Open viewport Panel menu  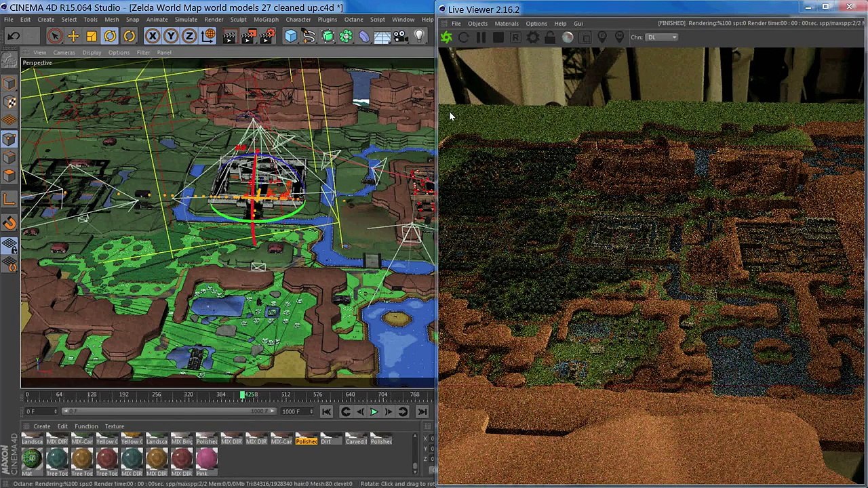pyautogui.click(x=164, y=52)
